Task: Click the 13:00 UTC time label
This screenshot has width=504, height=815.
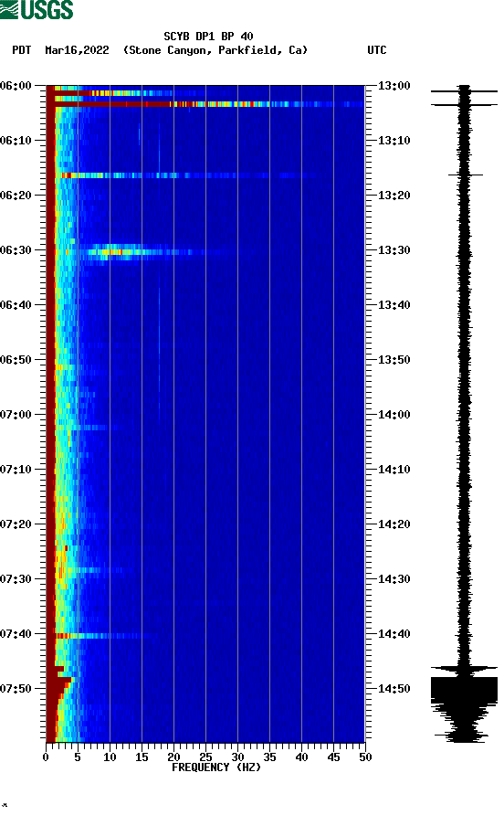Action: [x=394, y=86]
